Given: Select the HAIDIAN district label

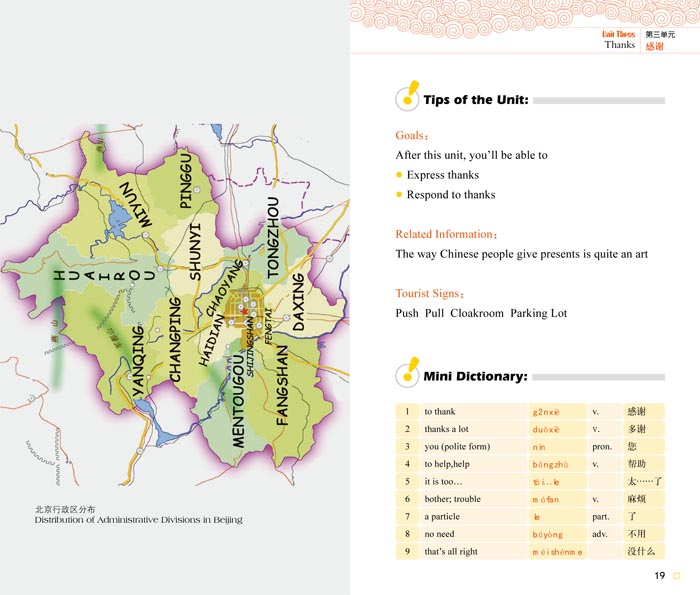Looking at the screenshot, I should (211, 341).
